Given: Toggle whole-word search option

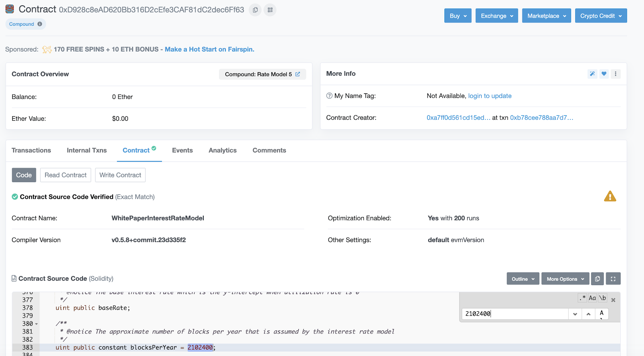Looking at the screenshot, I should coord(602,298).
